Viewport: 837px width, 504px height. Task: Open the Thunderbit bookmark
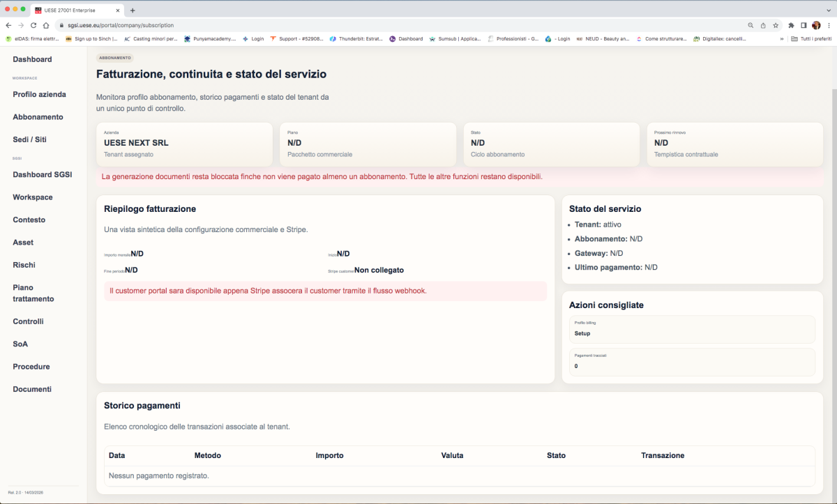(x=356, y=39)
